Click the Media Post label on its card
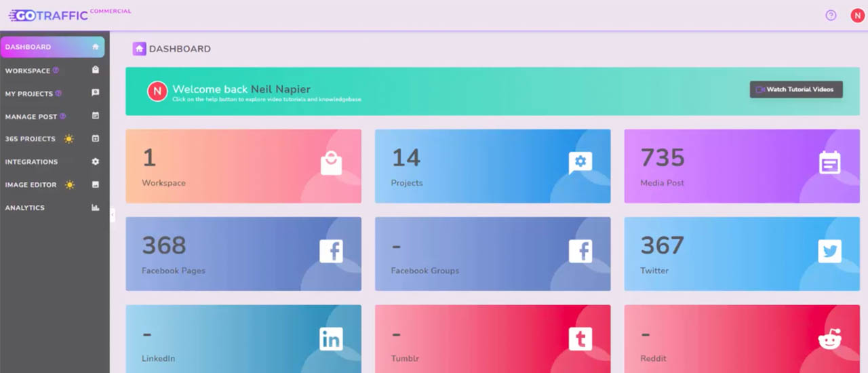Viewport: 868px width, 373px height. pyautogui.click(x=662, y=183)
